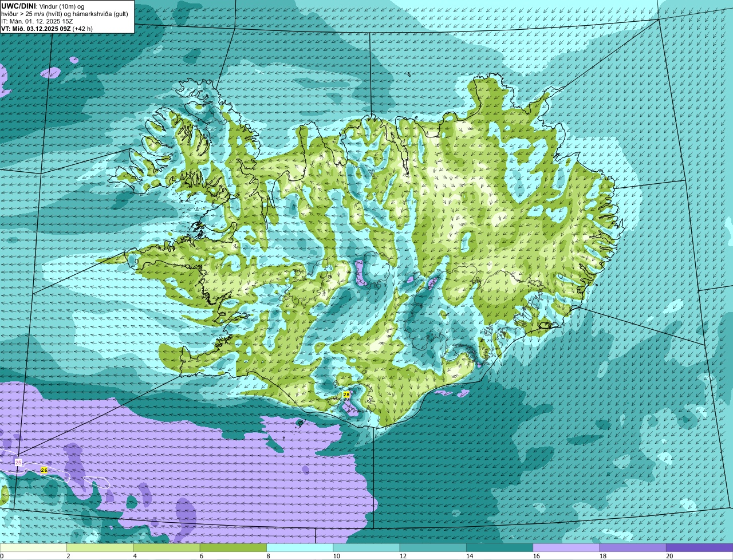Click the "UWC/DINI" model title text
733x560 pixels.
tap(19, 6)
